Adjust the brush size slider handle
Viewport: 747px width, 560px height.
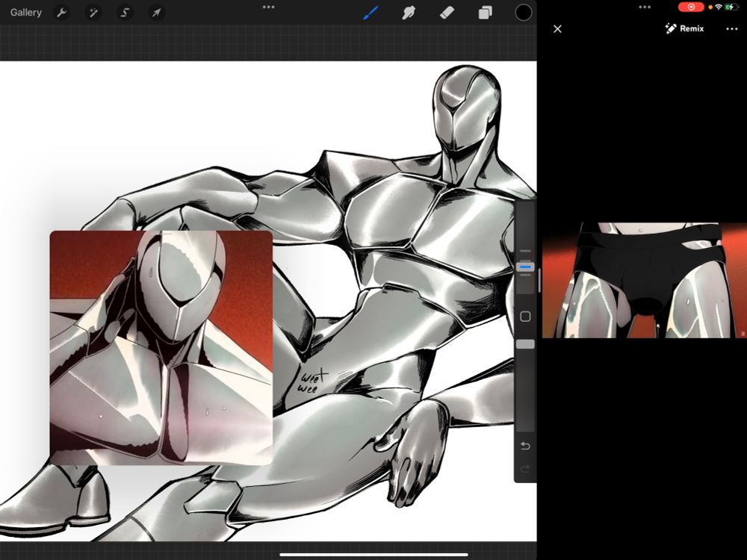click(x=525, y=267)
